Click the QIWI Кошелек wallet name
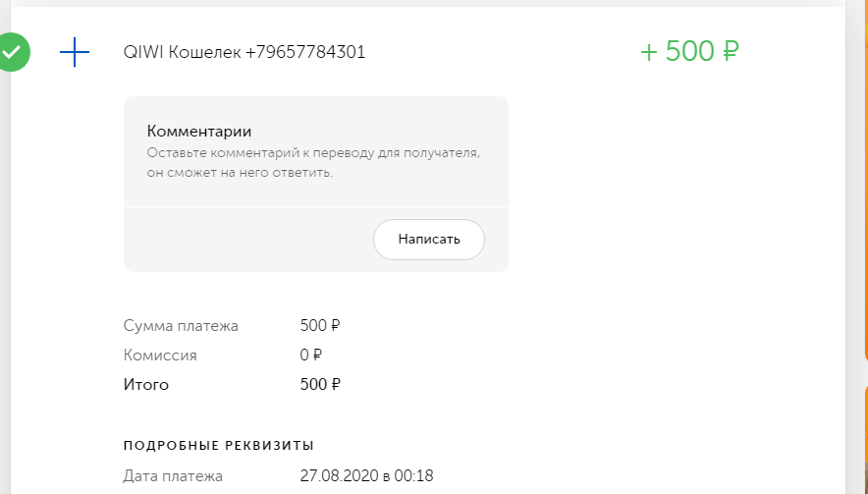The image size is (868, 494). point(182,53)
